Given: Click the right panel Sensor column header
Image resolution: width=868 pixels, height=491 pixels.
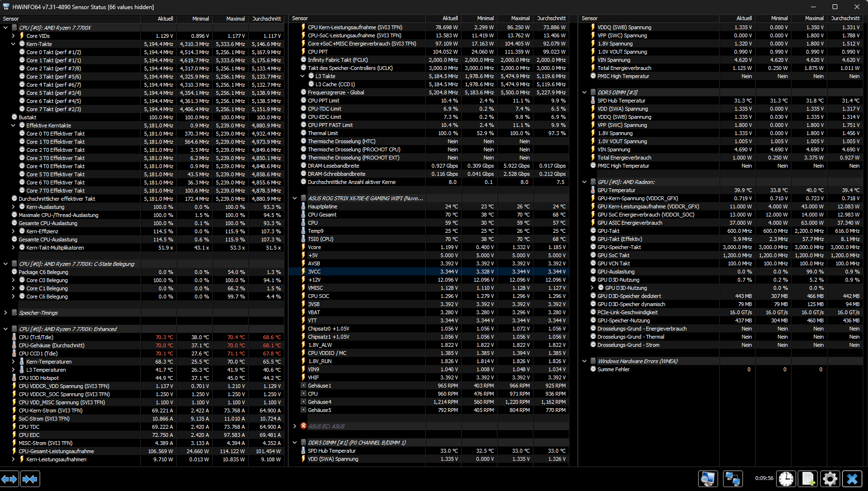Looking at the screenshot, I should pos(648,18).
